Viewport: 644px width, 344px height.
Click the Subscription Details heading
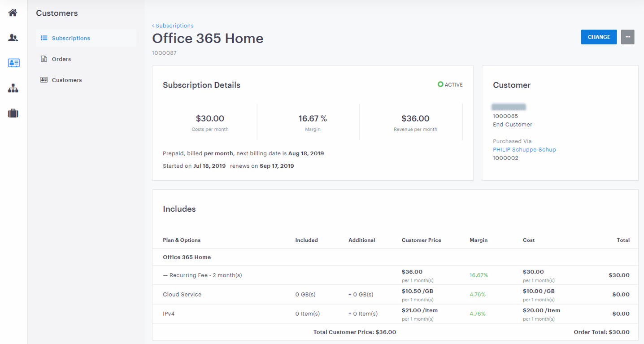click(x=201, y=85)
